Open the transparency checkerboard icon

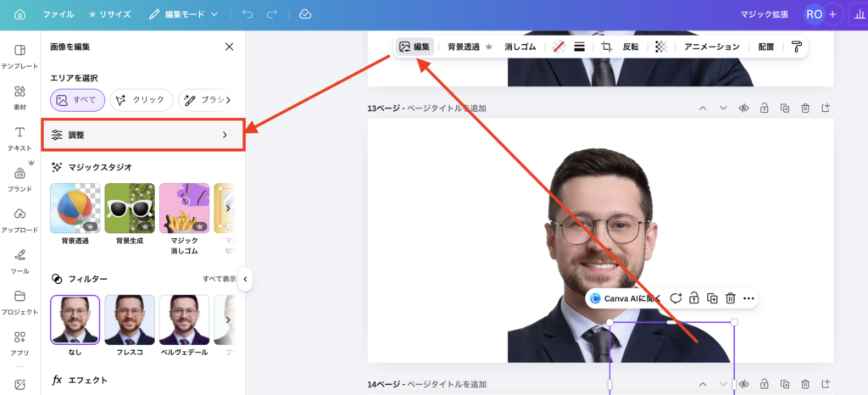pyautogui.click(x=661, y=47)
